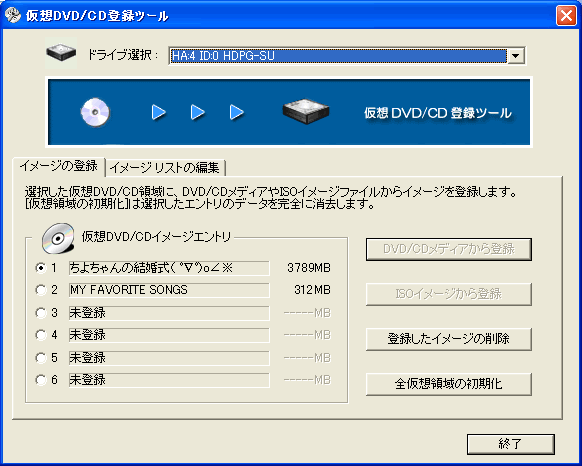Viewport: 582px width, 466px height.
Task: Click the 全仮想領域の初期化 button
Action: 449,384
